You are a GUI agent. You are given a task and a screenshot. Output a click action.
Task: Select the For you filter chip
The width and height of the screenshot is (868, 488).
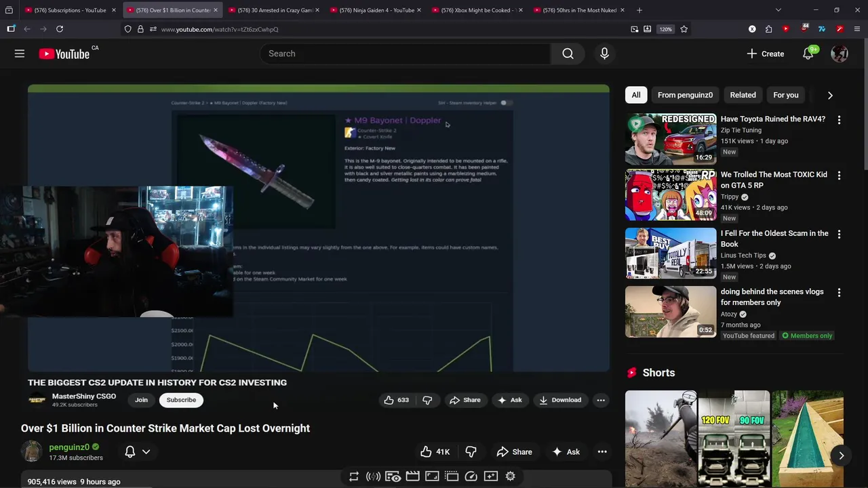[x=785, y=95]
